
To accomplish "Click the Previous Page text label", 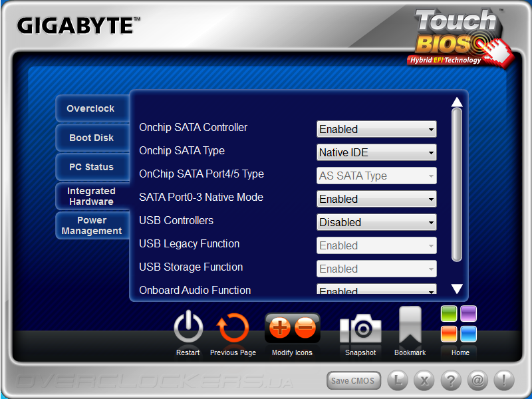I will pos(233,352).
